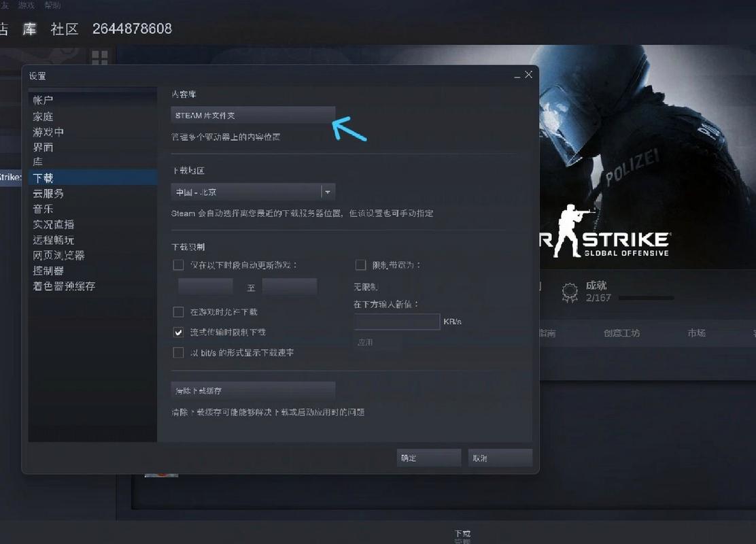Uncheck 流式传输时限制下载 checkbox
The image size is (756, 544).
pyautogui.click(x=178, y=333)
